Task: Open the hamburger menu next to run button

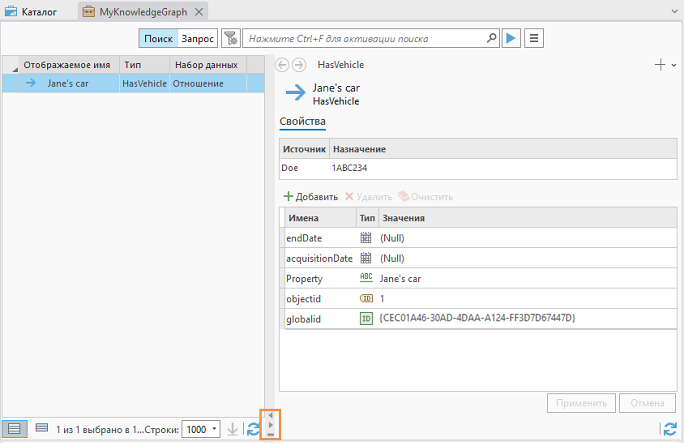Action: click(535, 38)
